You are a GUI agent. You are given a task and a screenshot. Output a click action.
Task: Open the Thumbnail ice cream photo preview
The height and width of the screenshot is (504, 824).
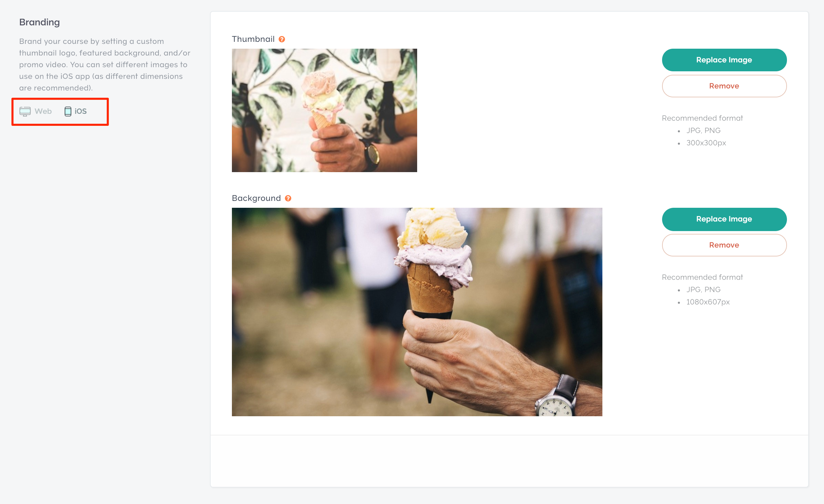(x=325, y=110)
